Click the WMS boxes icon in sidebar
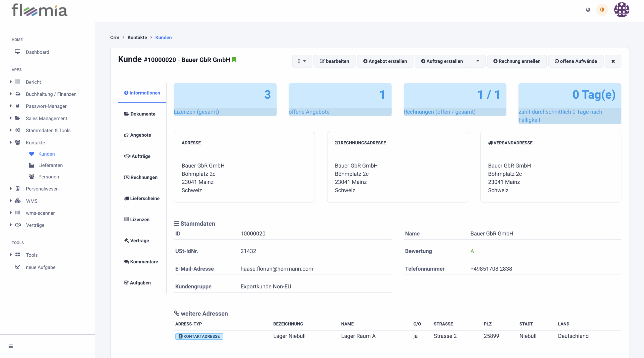644x358 pixels. [x=18, y=201]
